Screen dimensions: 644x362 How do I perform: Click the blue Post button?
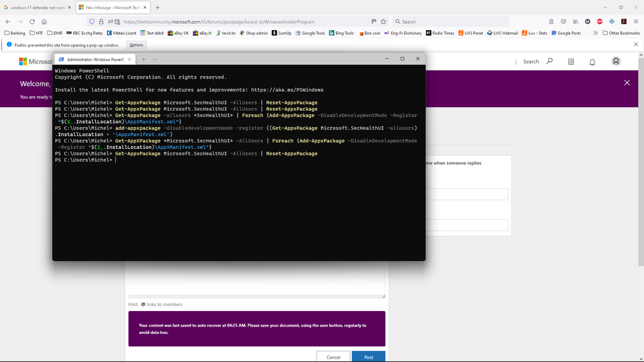(368, 357)
